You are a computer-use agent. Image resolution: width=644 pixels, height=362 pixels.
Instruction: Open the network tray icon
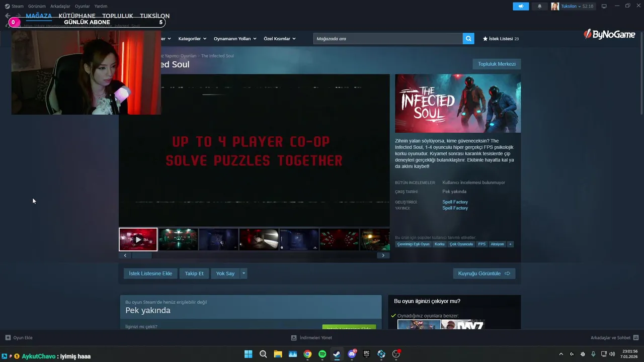coord(604,354)
